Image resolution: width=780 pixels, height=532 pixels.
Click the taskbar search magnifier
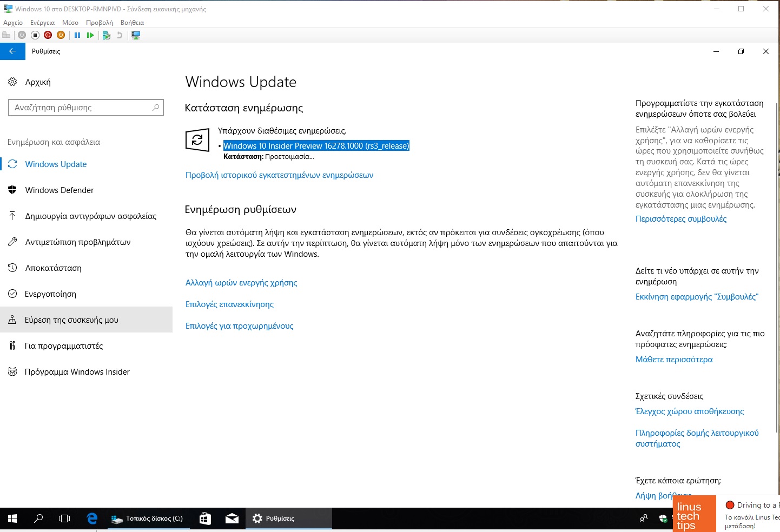[x=38, y=518]
